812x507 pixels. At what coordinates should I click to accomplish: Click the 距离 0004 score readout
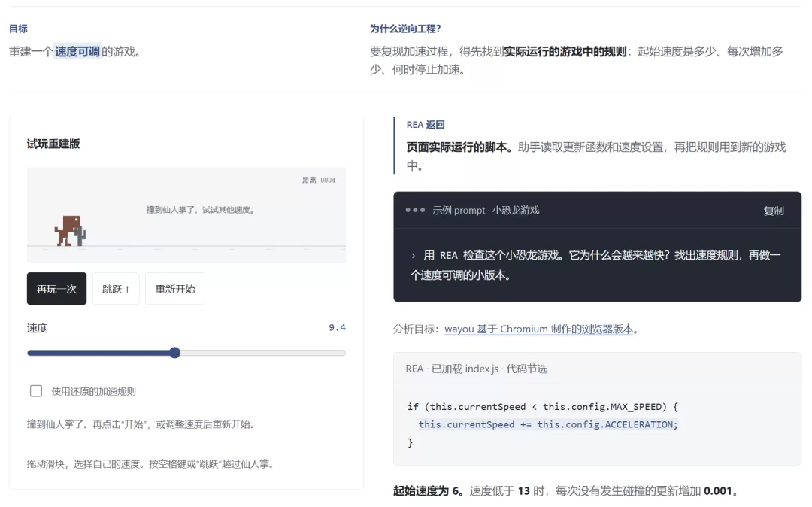coord(319,181)
